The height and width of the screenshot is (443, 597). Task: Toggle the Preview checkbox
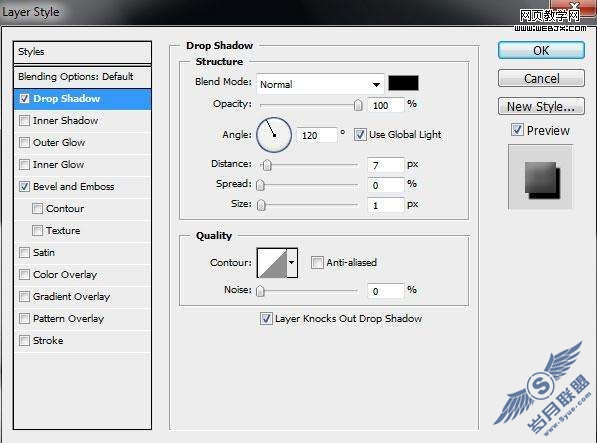[x=517, y=130]
